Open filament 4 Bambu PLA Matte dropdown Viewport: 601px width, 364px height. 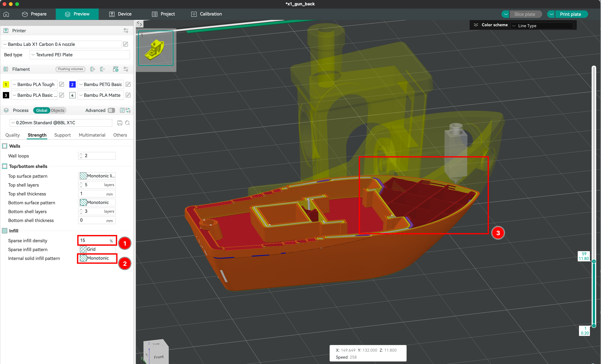[x=101, y=95]
